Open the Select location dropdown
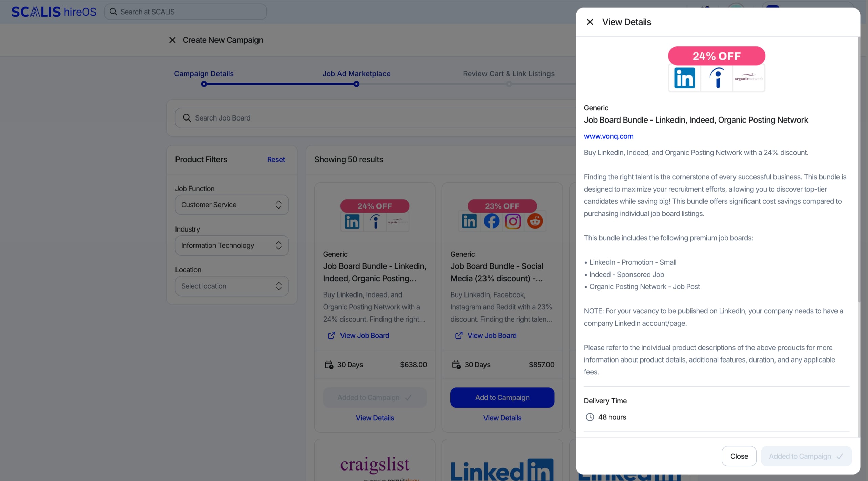 (x=232, y=286)
